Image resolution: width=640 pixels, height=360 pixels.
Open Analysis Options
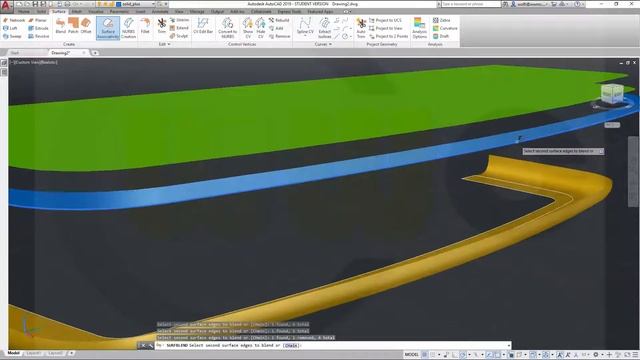tap(419, 28)
